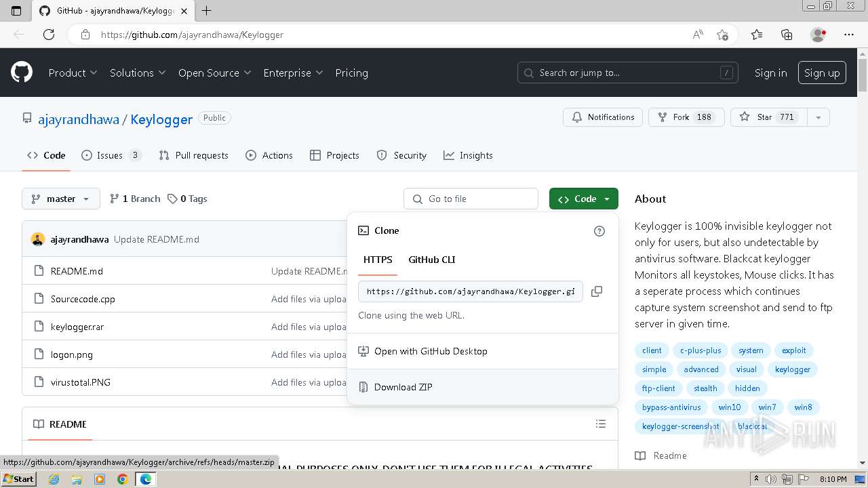The height and width of the screenshot is (488, 868).
Task: View site information lock icon
Action: (x=85, y=35)
